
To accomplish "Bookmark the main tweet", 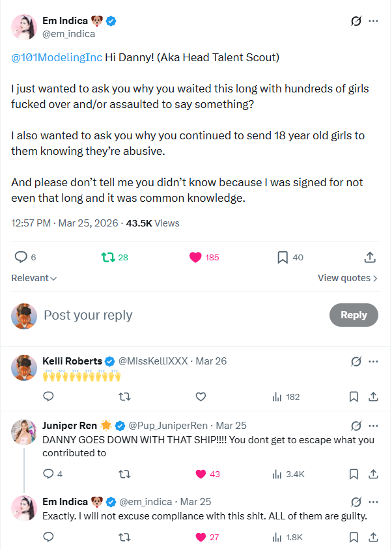I will (x=283, y=257).
